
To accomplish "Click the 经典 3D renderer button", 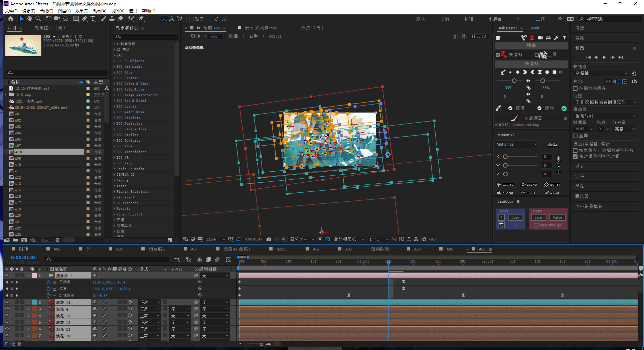I will [x=479, y=36].
